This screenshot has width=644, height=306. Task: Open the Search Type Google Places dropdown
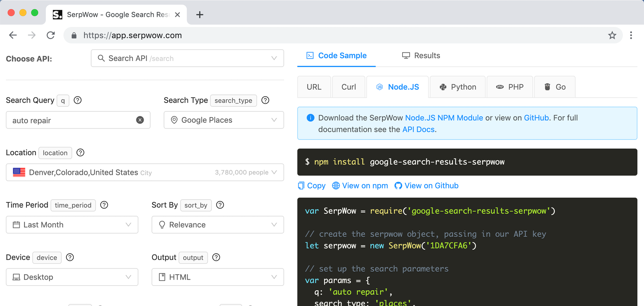(x=224, y=120)
